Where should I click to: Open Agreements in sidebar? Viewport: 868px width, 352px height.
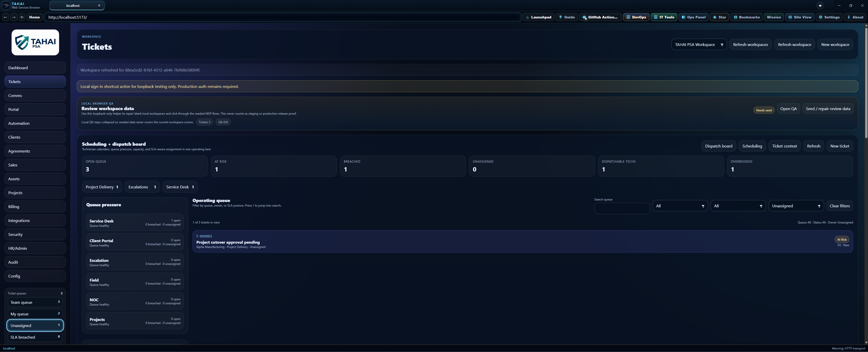[35, 151]
